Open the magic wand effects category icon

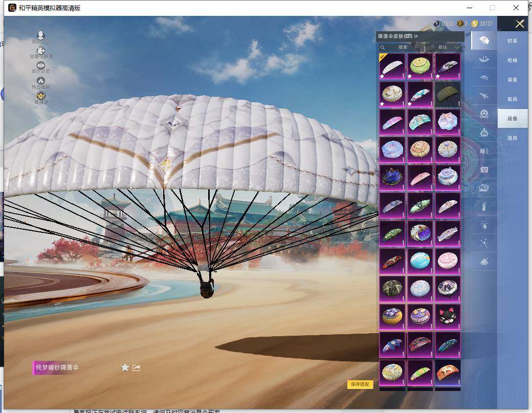[x=484, y=243]
